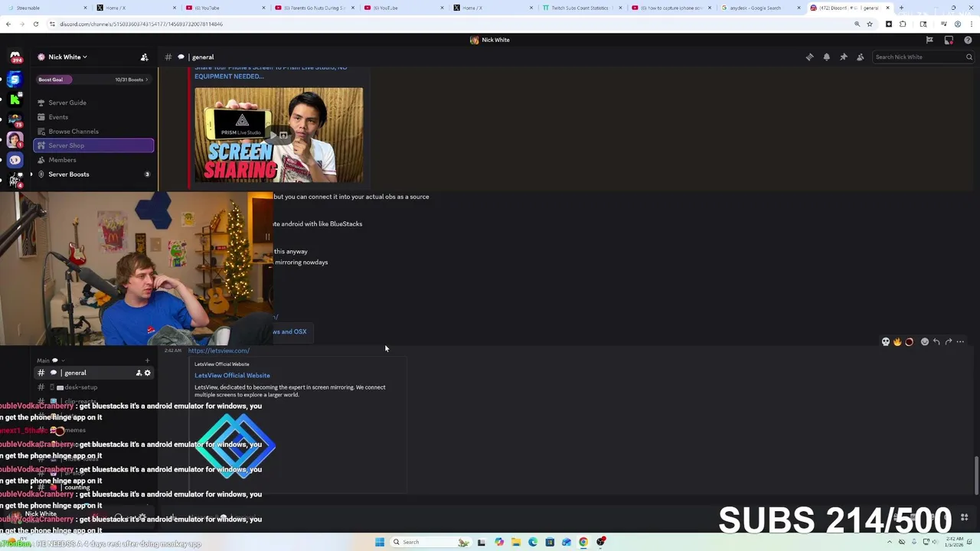The image size is (980, 551).
Task: Open the Kick server icon in sidebar
Action: pyautogui.click(x=14, y=99)
